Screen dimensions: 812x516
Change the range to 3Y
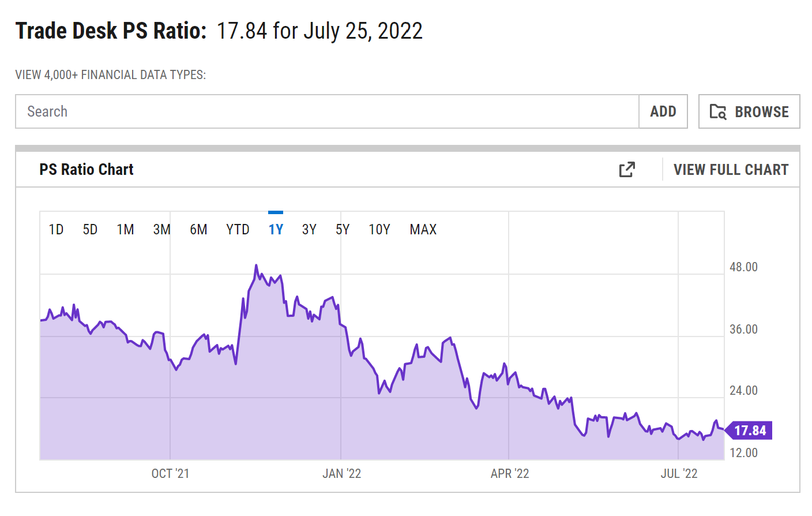pos(309,230)
